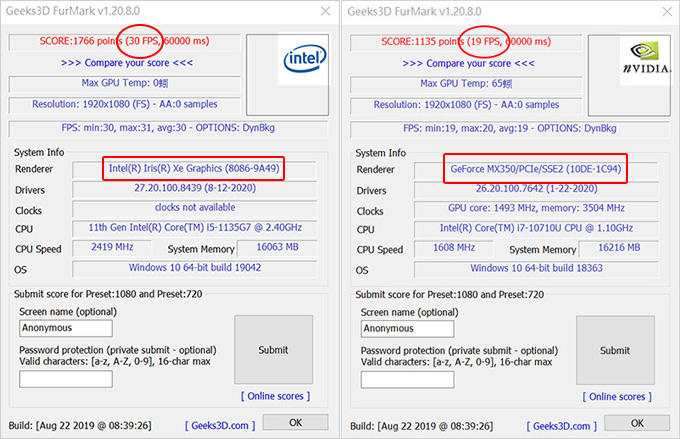Viewport: 680px width, 439px height.
Task: Click the Resolution 1920x1080 line in NVIDIA window
Action: coord(466,105)
